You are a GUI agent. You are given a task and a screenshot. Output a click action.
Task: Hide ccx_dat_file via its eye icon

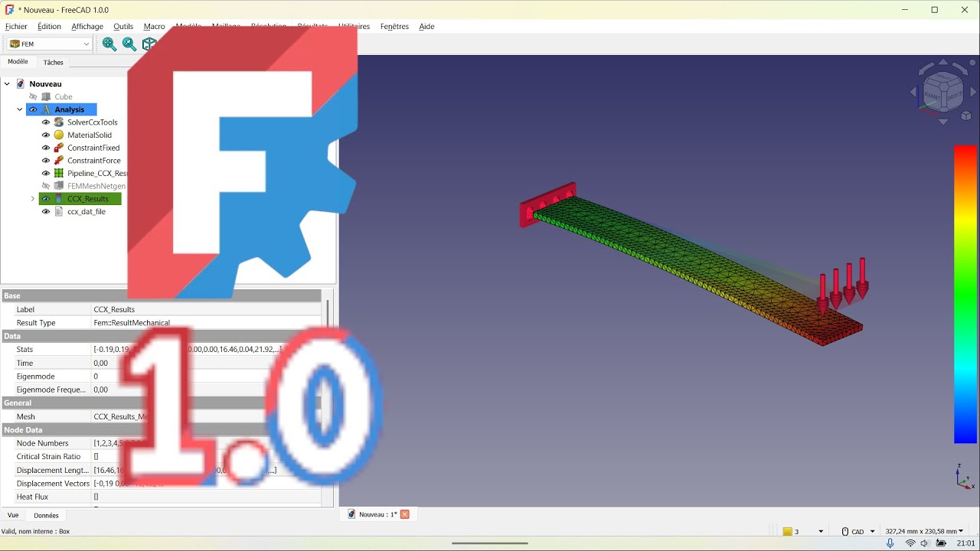[46, 212]
